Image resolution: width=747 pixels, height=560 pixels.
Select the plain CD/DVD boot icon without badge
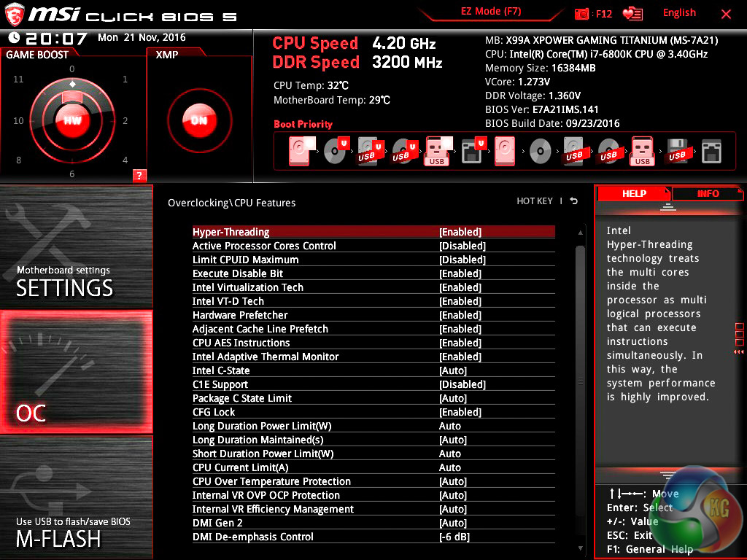[541, 152]
